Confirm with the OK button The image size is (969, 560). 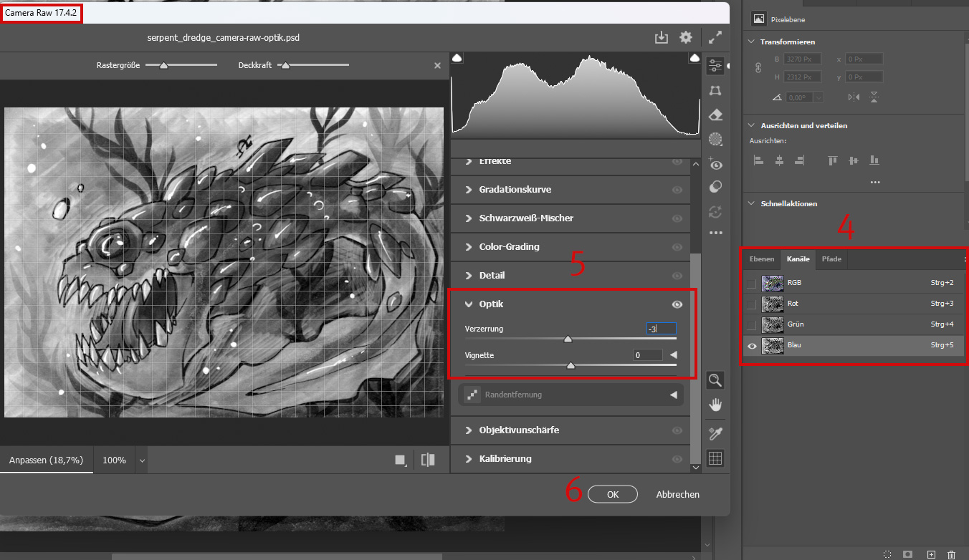pos(612,494)
